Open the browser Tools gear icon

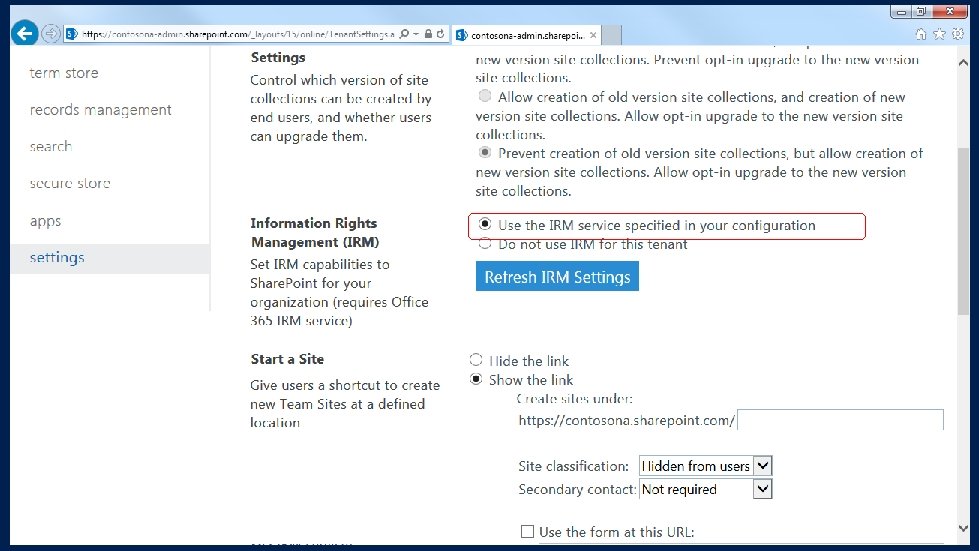tap(958, 34)
